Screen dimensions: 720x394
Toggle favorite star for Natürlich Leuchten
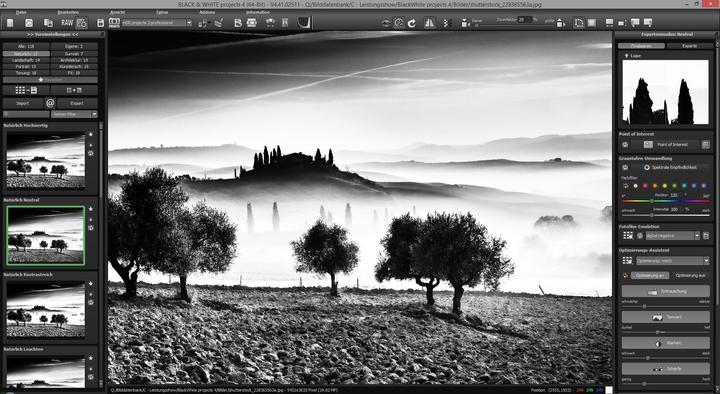pyautogui.click(x=90, y=358)
